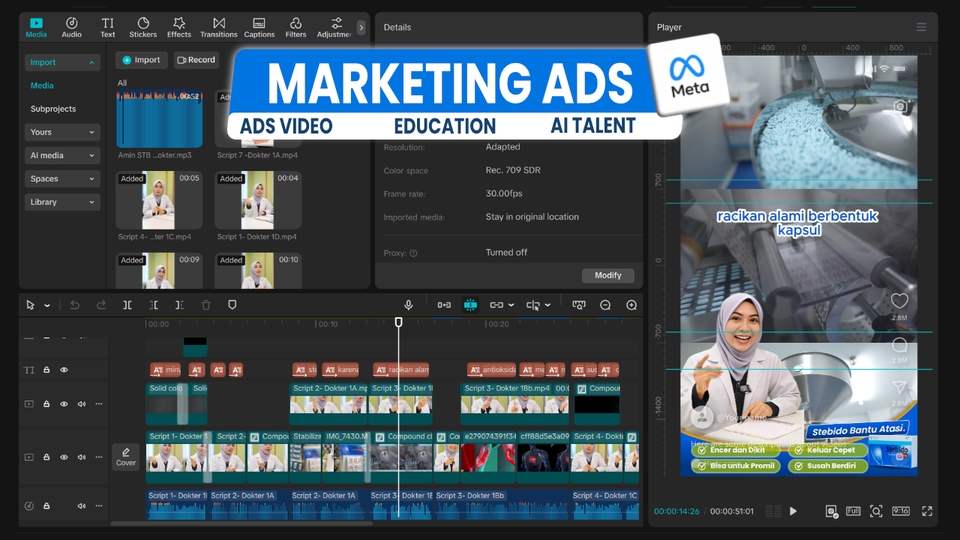The image size is (960, 540).
Task: Click the Redo arrow
Action: click(101, 305)
